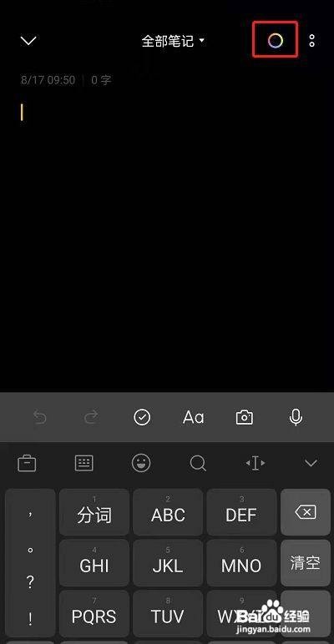
Task: Tap the 清空 clear key
Action: click(x=306, y=563)
